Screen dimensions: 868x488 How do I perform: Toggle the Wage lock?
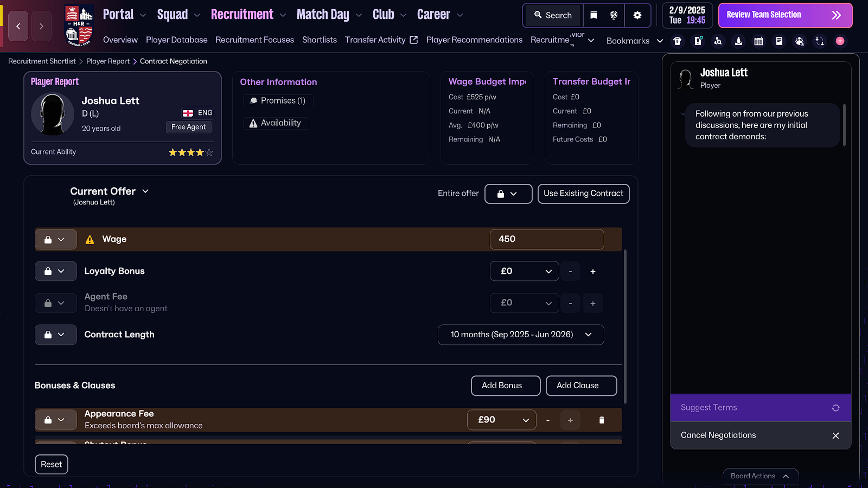[55, 240]
